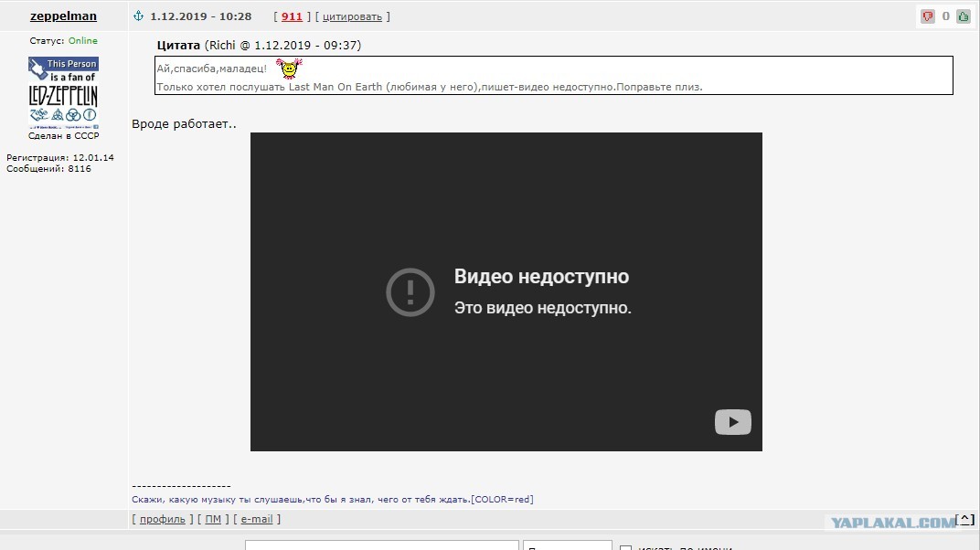Quote this post via цитировать link
The image size is (980, 550).
coord(352,16)
